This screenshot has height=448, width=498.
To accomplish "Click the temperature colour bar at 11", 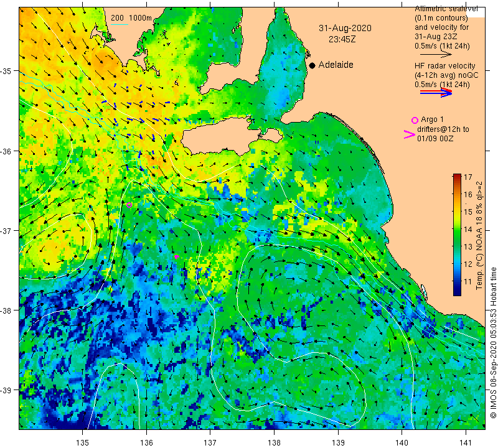I will 457,281.
